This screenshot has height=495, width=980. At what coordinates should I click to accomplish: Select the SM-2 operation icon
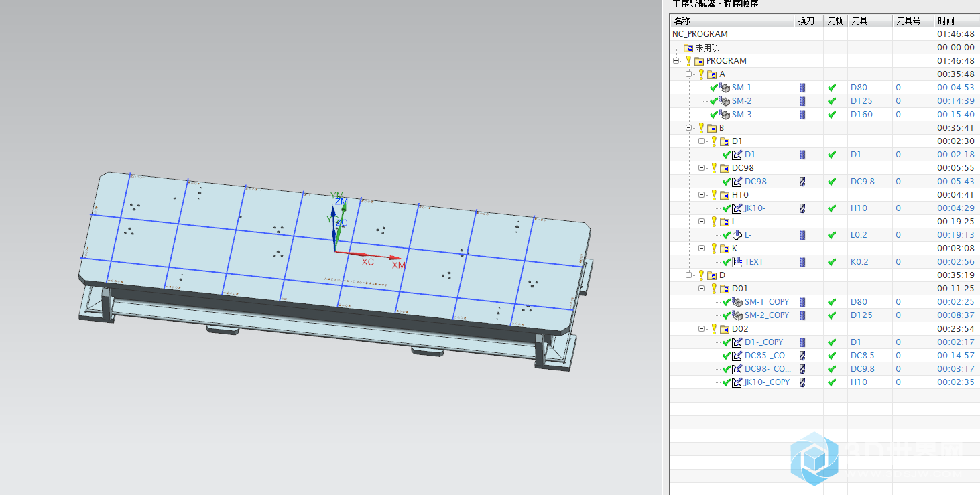point(725,101)
